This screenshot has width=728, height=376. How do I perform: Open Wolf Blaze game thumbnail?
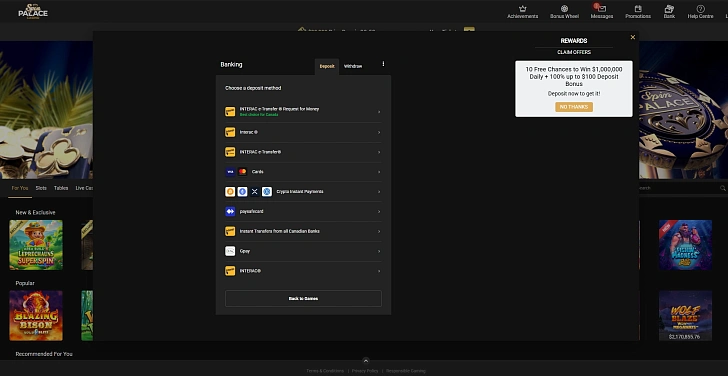point(685,316)
